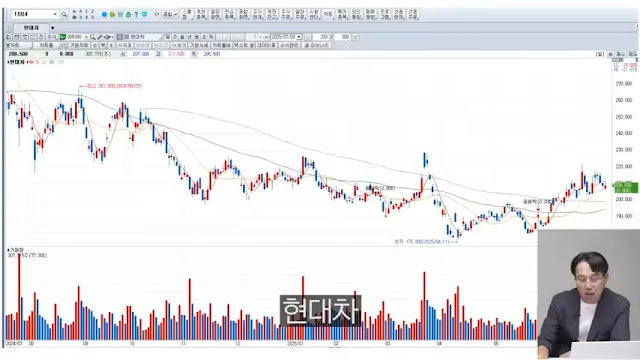Click the 거래량 volume panel label
Image resolution: width=640 pixels, height=360 pixels.
(16, 250)
